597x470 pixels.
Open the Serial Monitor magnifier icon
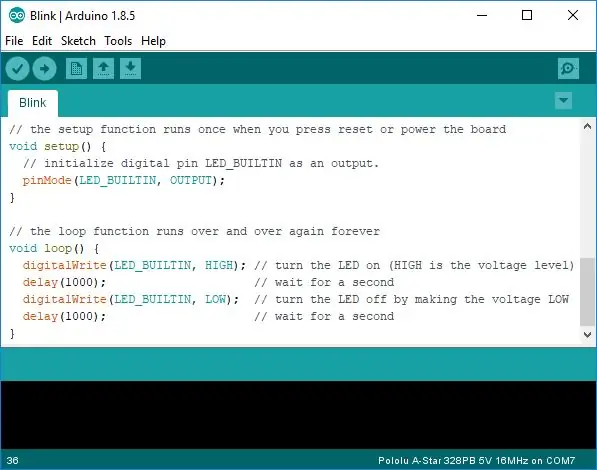tap(568, 69)
